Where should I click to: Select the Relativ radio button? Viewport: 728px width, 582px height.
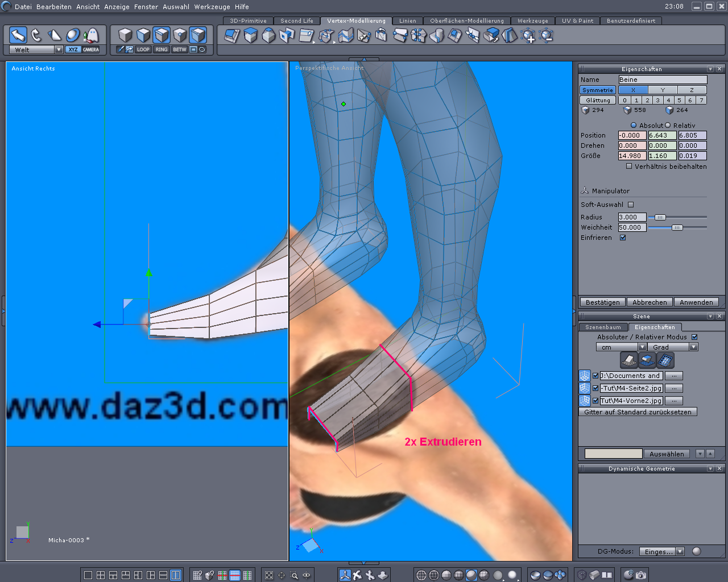coord(668,125)
